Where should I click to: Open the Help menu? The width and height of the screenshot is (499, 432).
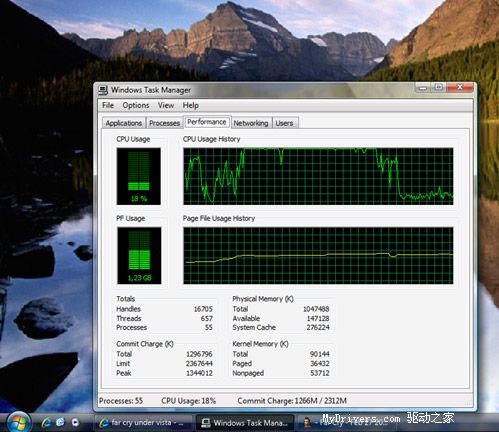191,105
